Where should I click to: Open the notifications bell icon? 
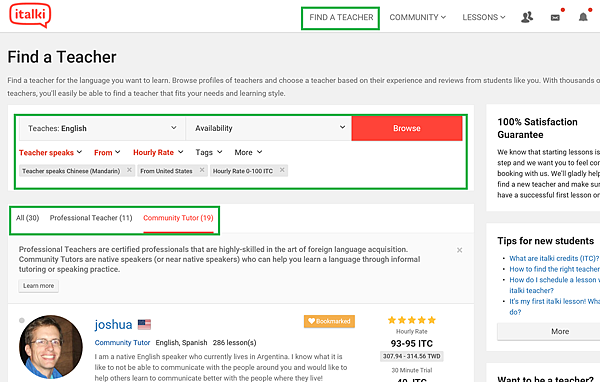pyautogui.click(x=583, y=17)
